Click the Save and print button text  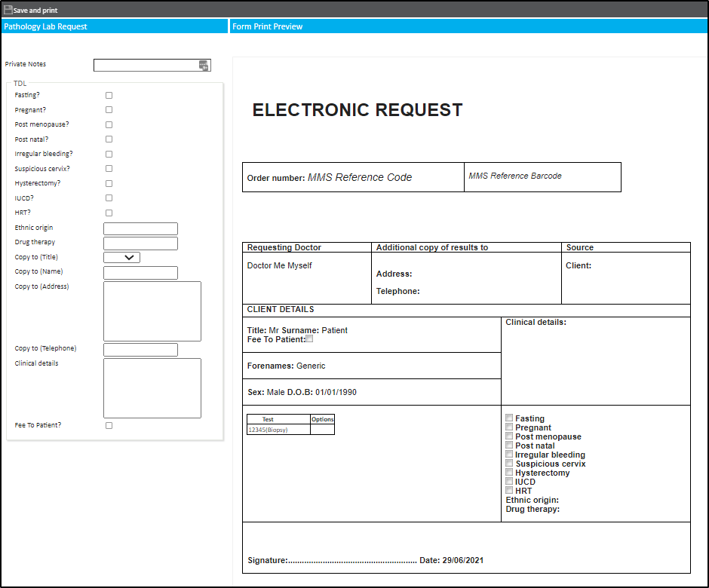tap(35, 11)
